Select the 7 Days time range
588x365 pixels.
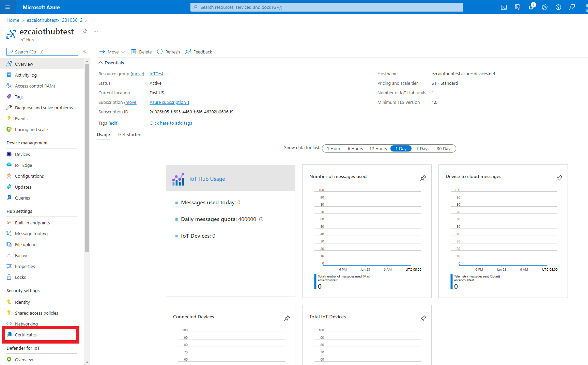[x=422, y=148]
